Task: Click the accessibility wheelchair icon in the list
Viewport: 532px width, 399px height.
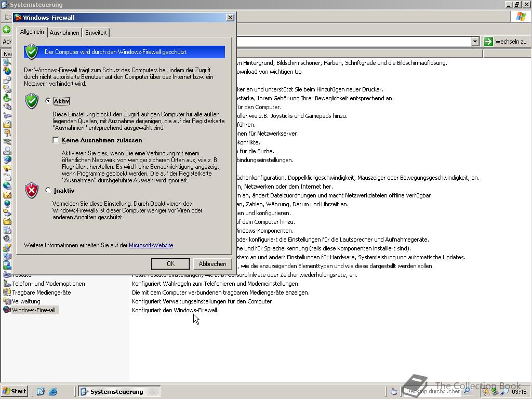Action: point(7,98)
